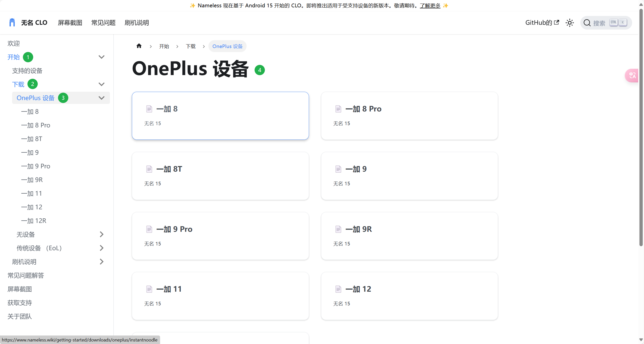This screenshot has height=344, width=644.
Task: Click the Nameless CLO logo icon
Action: [x=12, y=22]
